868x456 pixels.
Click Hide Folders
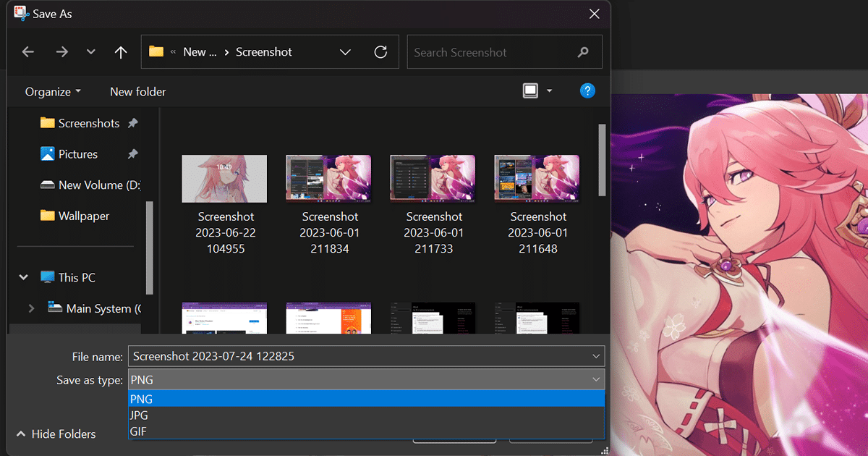tap(56, 434)
